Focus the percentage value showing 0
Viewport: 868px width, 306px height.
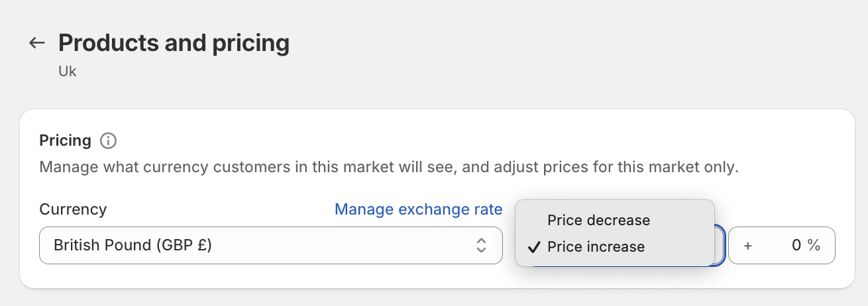click(x=796, y=245)
